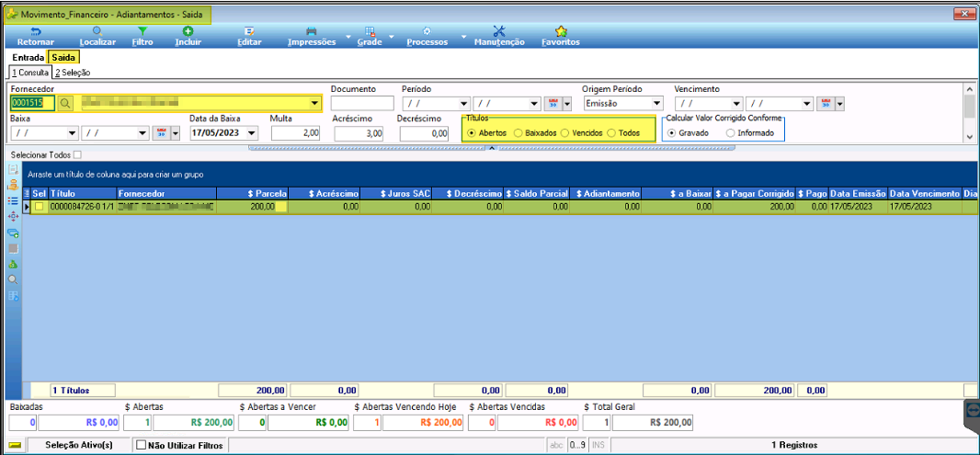This screenshot has width=980, height=455.
Task: Click the Documento input field
Action: point(362,103)
